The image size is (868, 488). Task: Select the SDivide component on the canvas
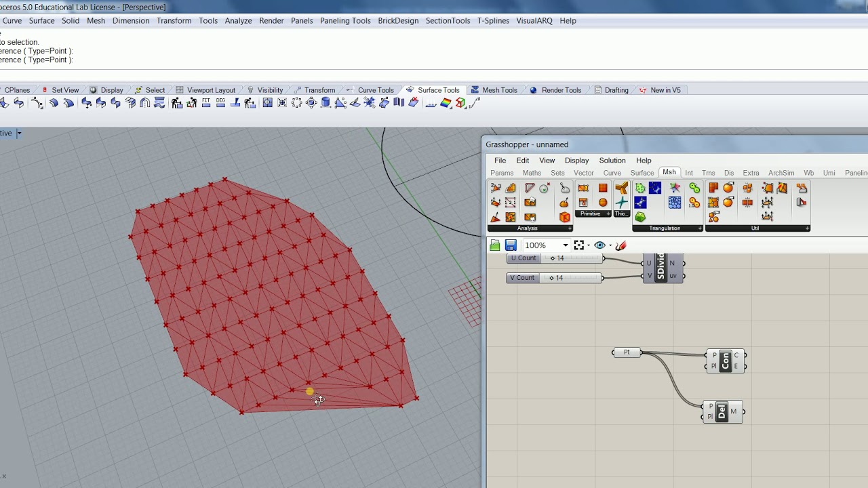(x=663, y=268)
